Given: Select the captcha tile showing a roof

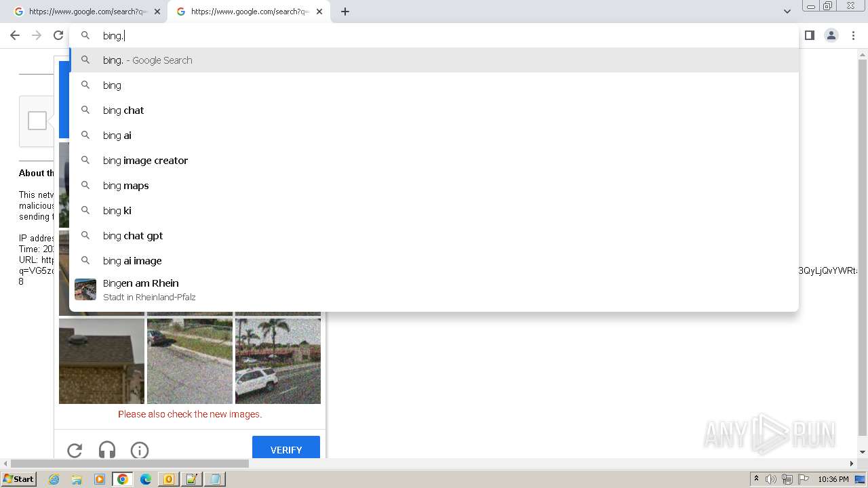Looking at the screenshot, I should [102, 361].
